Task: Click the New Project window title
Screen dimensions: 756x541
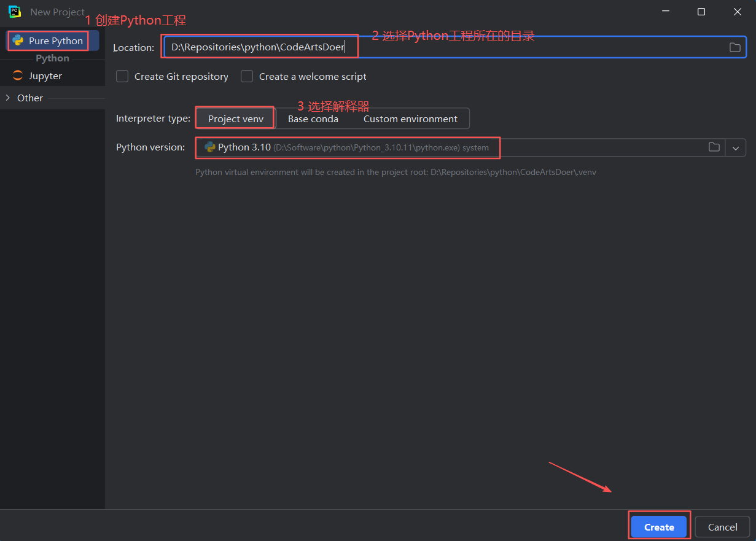Action: click(57, 12)
